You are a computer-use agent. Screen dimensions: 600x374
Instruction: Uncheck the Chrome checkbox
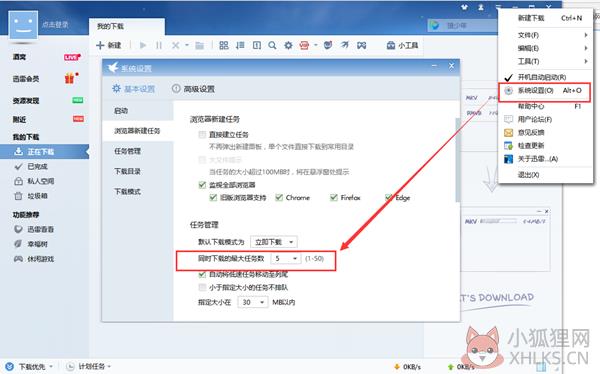279,198
